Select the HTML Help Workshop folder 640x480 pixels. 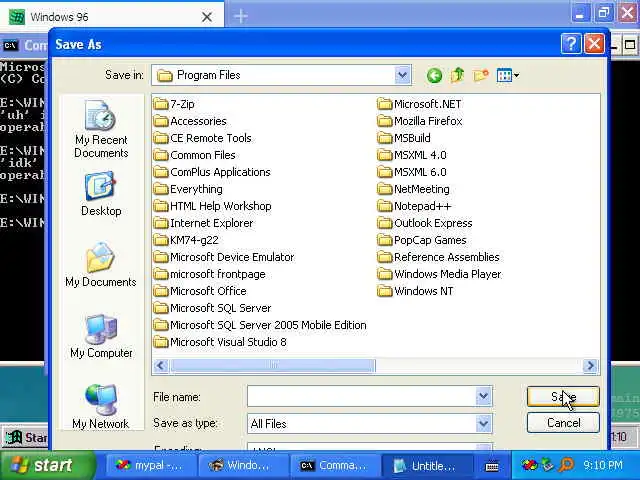click(x=213, y=206)
